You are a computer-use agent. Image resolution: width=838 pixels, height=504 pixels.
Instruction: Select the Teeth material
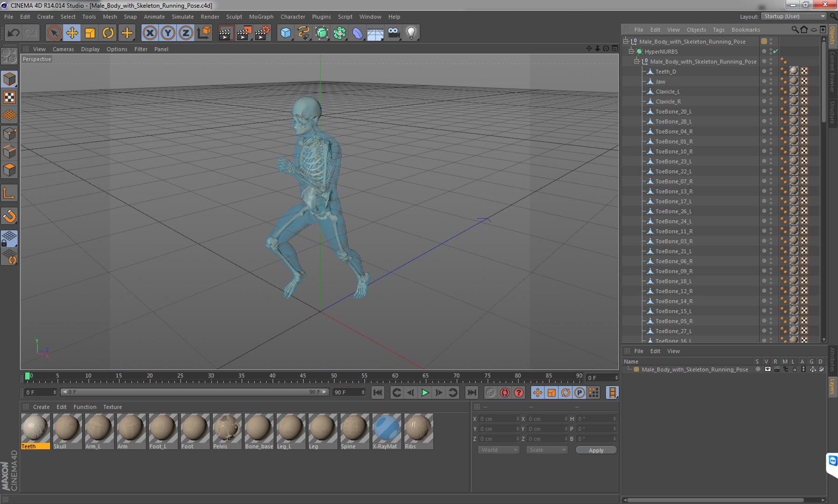click(35, 431)
